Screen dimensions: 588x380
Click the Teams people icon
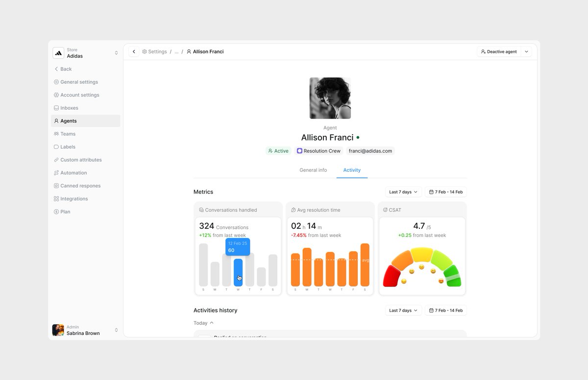tap(56, 134)
